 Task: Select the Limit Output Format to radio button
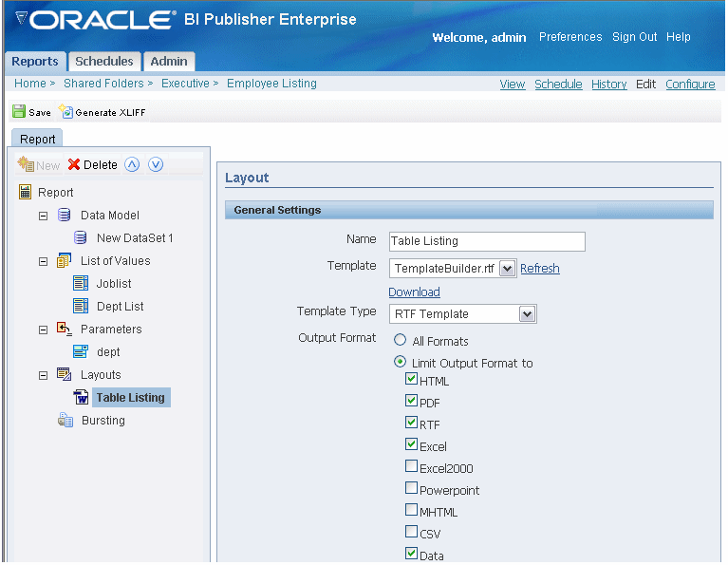click(x=400, y=362)
